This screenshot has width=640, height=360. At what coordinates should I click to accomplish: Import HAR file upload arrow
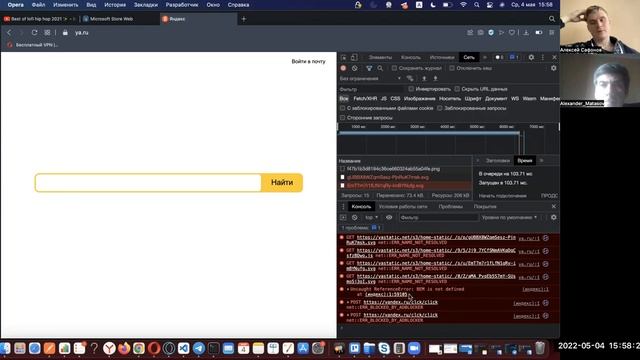pyautogui.click(x=424, y=78)
